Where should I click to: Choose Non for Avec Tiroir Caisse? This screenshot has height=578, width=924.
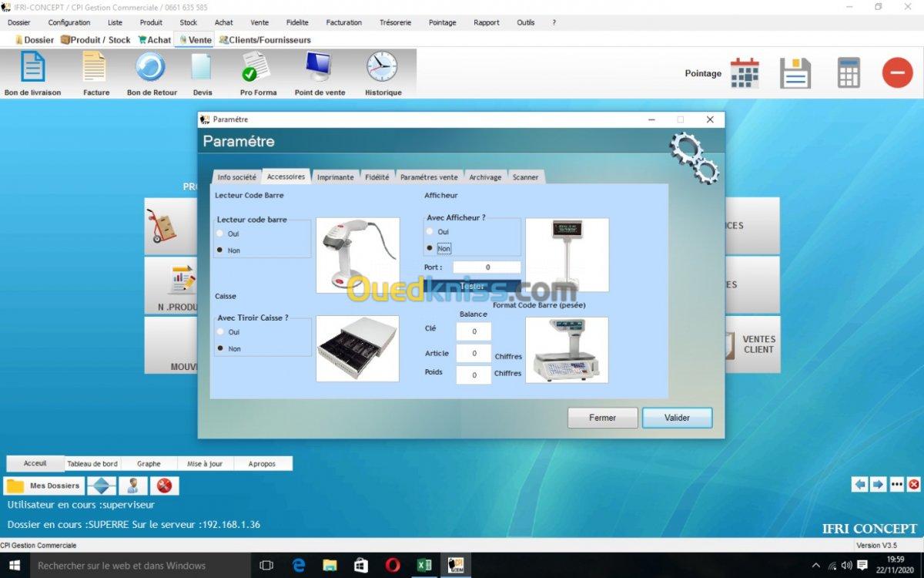click(221, 348)
